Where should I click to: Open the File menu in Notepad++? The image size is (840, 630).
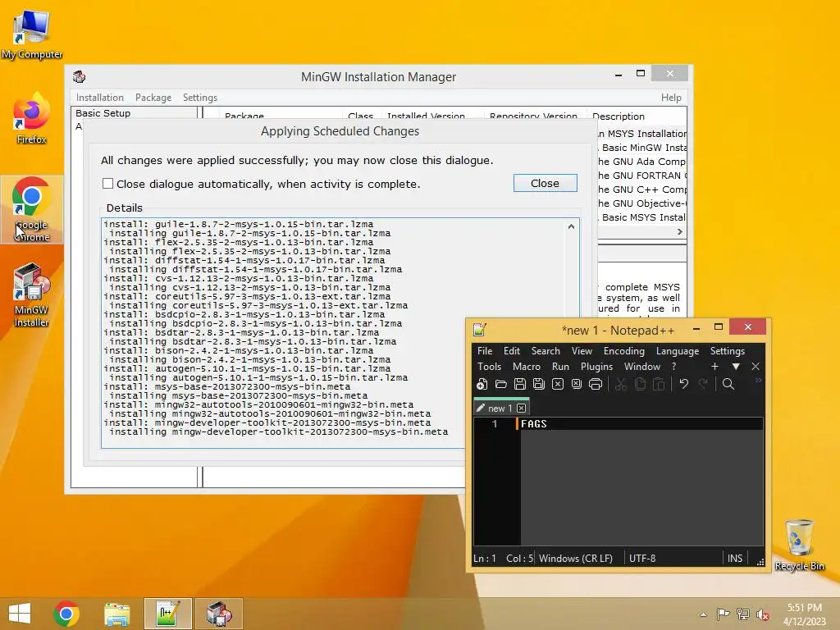(485, 351)
